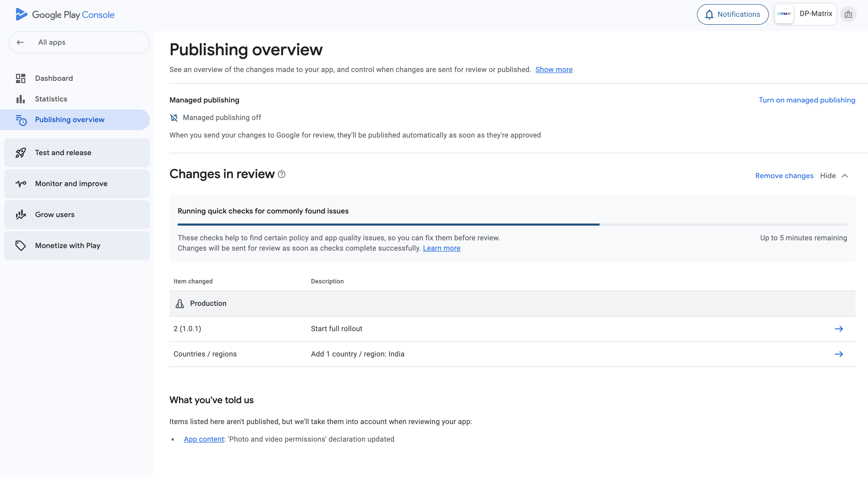The height and width of the screenshot is (477, 868).
Task: Turn on managed publishing
Action: [x=807, y=100]
